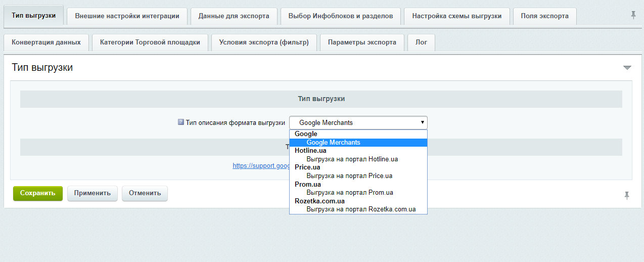Open Параметры экспорта tab
Image resolution: width=644 pixels, height=262 pixels.
362,42
